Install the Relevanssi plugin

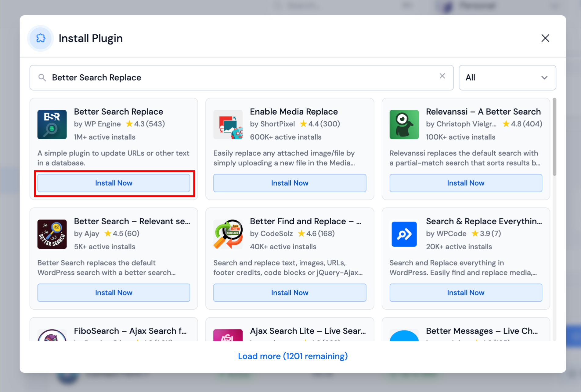tap(466, 183)
